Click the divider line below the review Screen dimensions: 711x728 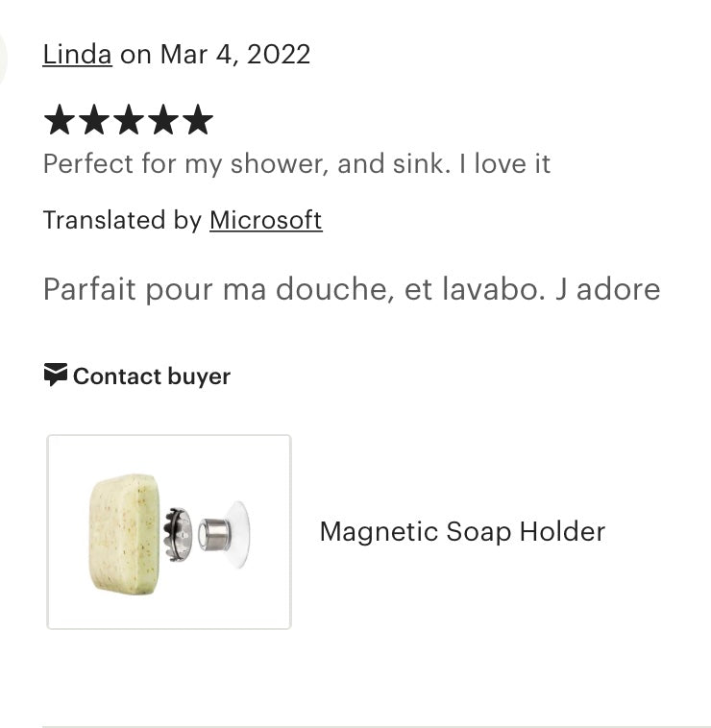tap(377, 726)
